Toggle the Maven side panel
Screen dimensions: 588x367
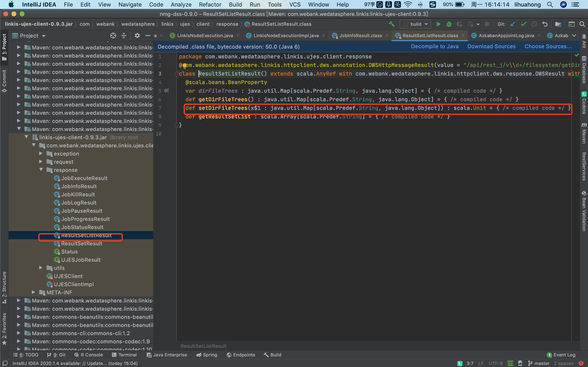pos(584,133)
